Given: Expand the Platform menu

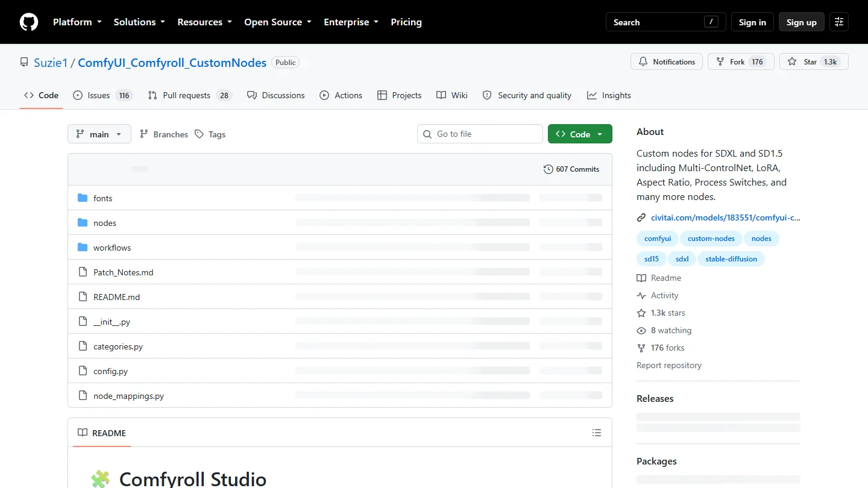Looking at the screenshot, I should pos(77,22).
